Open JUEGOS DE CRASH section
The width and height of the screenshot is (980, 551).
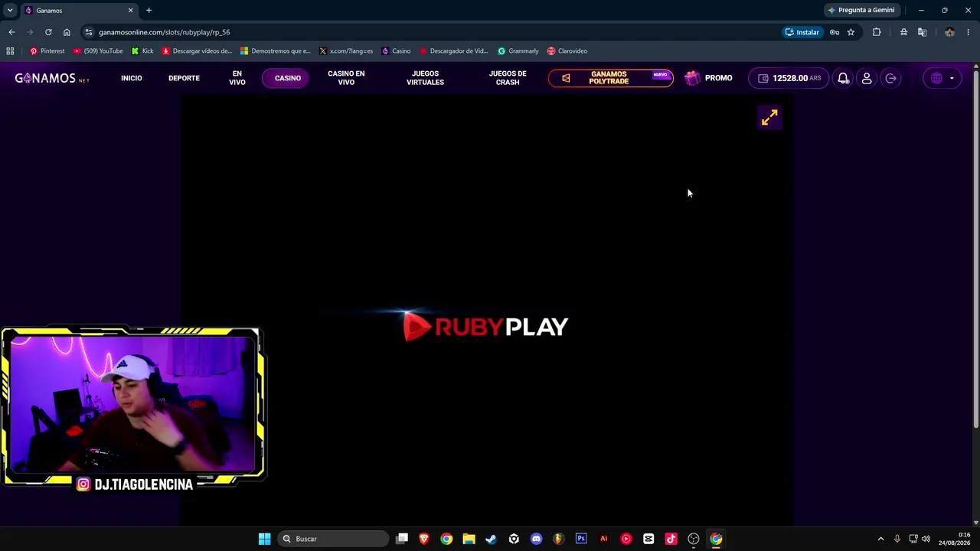[508, 78]
